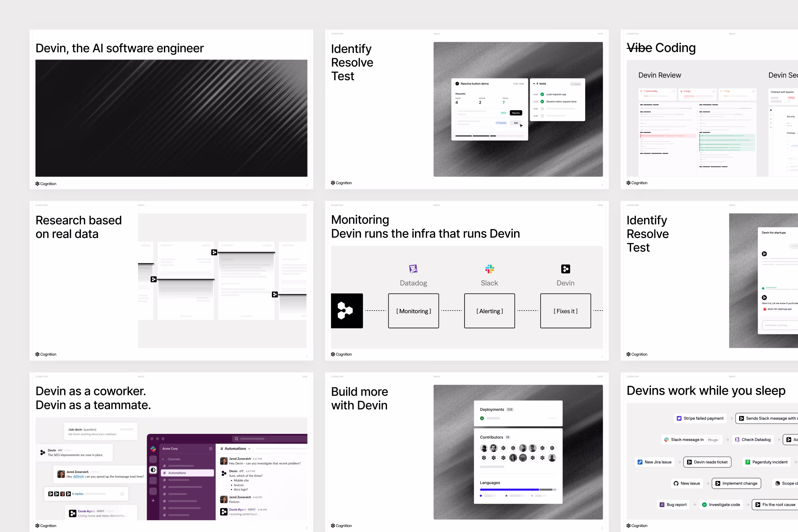The height and width of the screenshot is (532, 798).
Task: Click Slack icon in the Slack message in chip
Action: point(666,439)
